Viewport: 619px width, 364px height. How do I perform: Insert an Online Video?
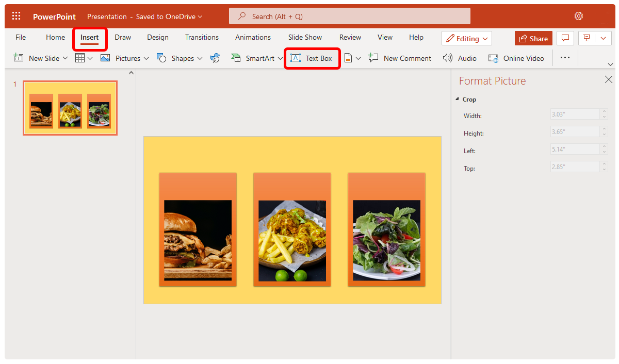point(516,58)
